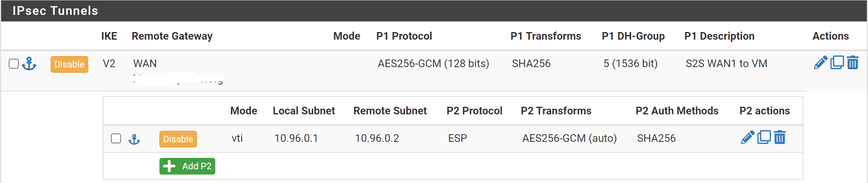The image size is (868, 183).
Task: Edit the S2S WAN1 phase 1 entry
Action: click(x=820, y=63)
